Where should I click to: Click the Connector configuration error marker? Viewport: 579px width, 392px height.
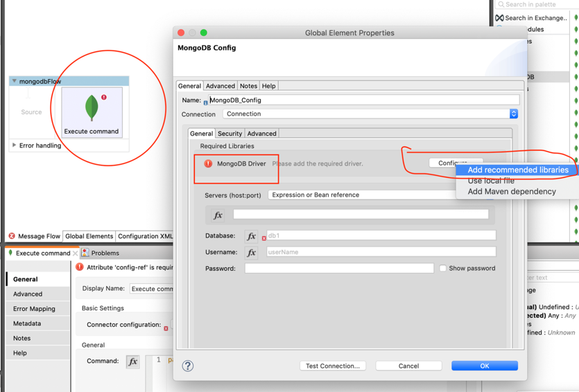[x=166, y=328]
